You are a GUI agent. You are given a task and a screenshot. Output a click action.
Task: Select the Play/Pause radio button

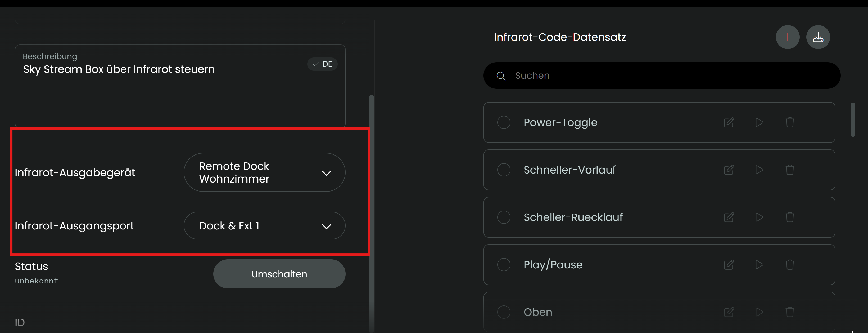504,264
